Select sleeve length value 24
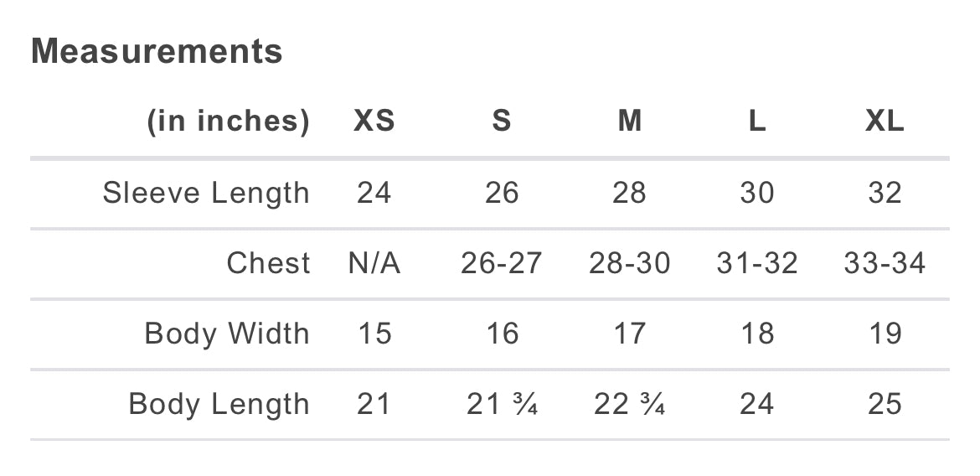This screenshot has height=476, width=980. (x=374, y=194)
